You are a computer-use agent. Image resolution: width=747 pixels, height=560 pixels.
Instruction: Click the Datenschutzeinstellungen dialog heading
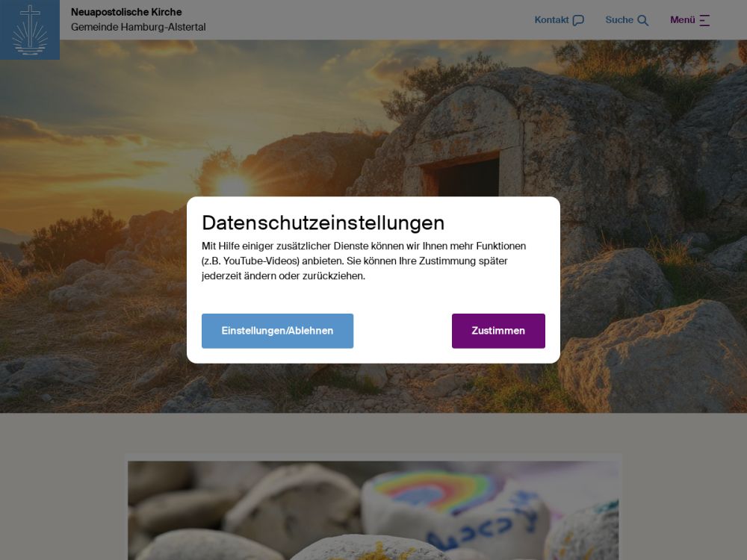click(x=323, y=223)
